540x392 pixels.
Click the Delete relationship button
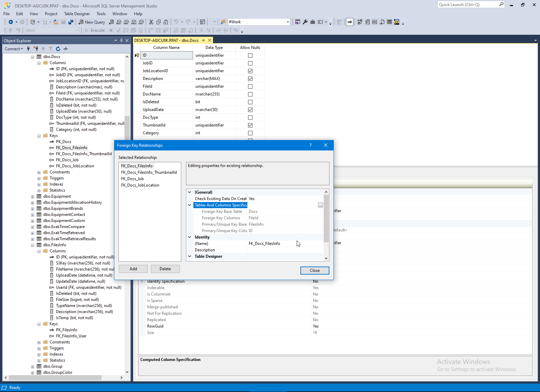point(165,269)
